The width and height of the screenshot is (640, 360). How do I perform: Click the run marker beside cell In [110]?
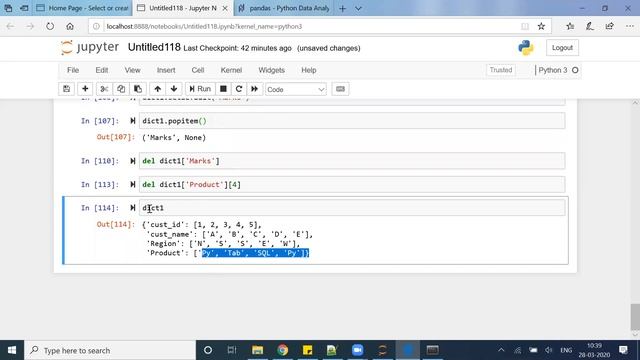click(133, 161)
